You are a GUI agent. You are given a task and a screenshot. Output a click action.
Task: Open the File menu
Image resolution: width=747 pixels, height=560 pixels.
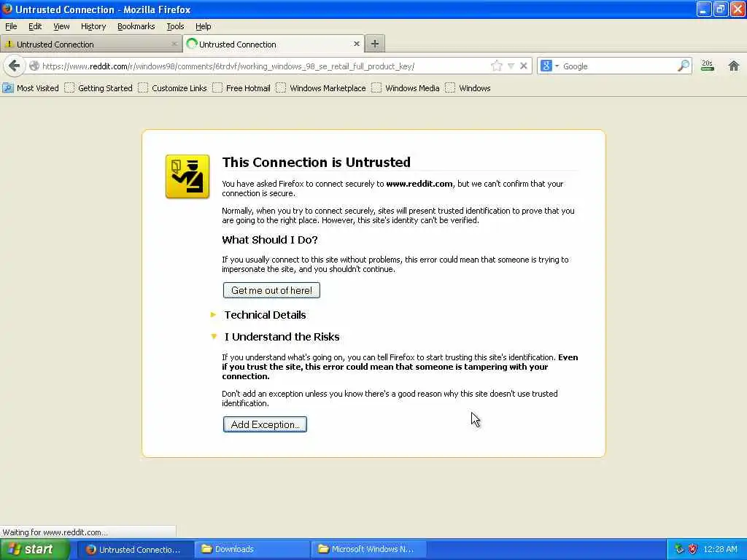pos(11,26)
